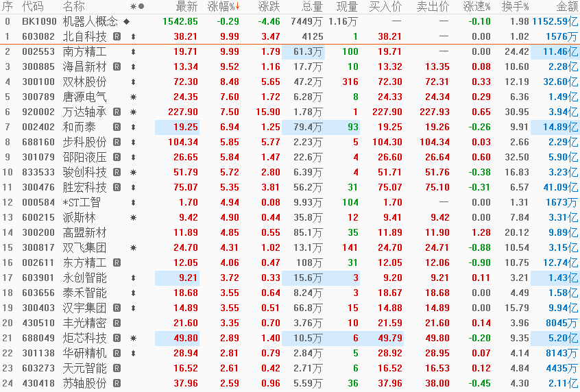Select the 机器人概念 sector index row
The width and height of the screenshot is (580, 392).
point(90,21)
